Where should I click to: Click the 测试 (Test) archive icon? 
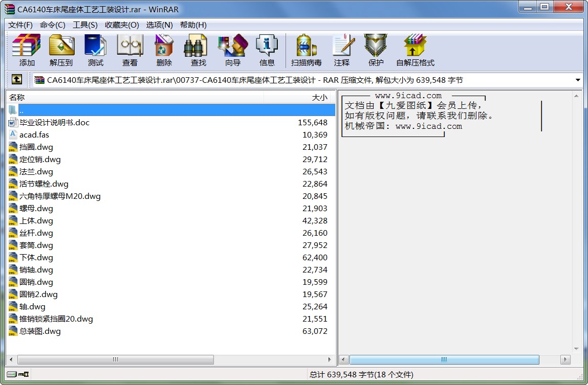click(95, 50)
